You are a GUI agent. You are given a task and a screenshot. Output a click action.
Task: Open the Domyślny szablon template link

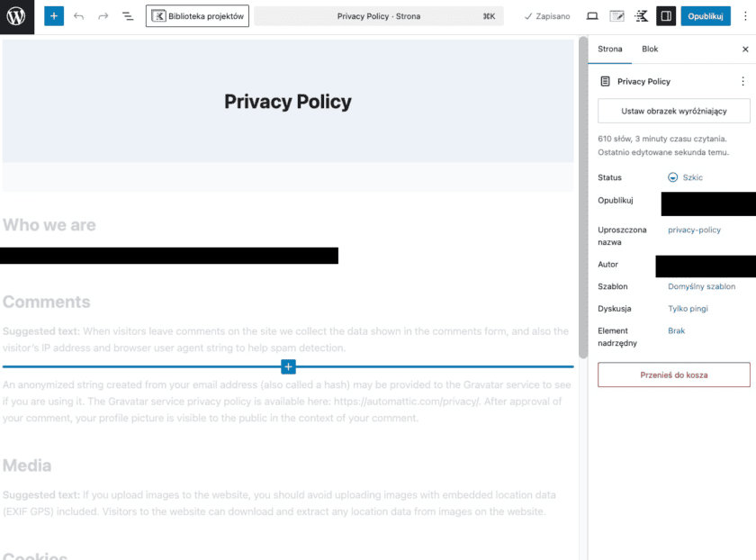701,286
